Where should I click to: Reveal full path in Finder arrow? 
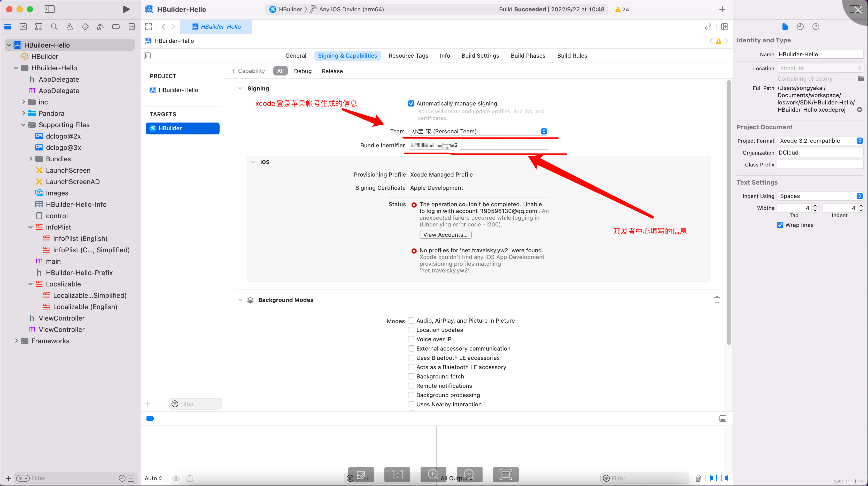click(x=859, y=110)
